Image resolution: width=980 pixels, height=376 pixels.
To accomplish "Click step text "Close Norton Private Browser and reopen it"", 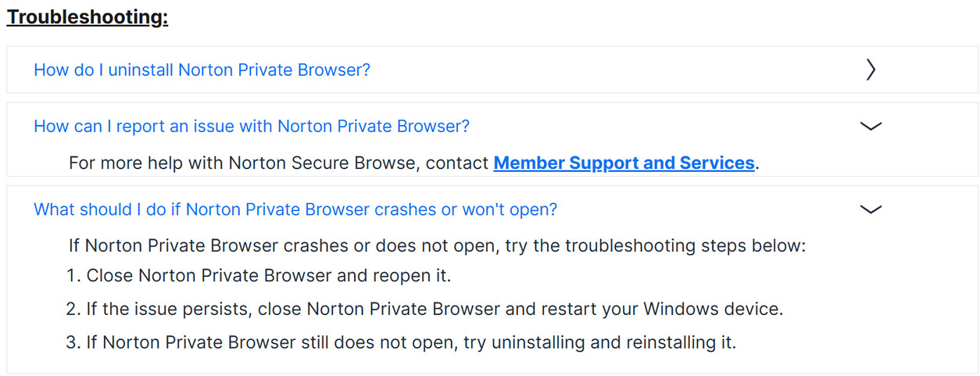I will click(x=269, y=276).
